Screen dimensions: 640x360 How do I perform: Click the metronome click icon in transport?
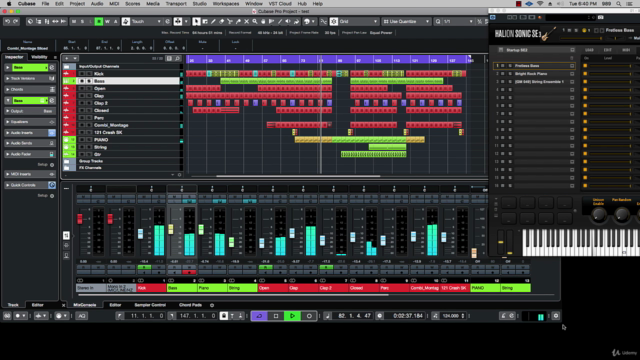tap(503, 316)
